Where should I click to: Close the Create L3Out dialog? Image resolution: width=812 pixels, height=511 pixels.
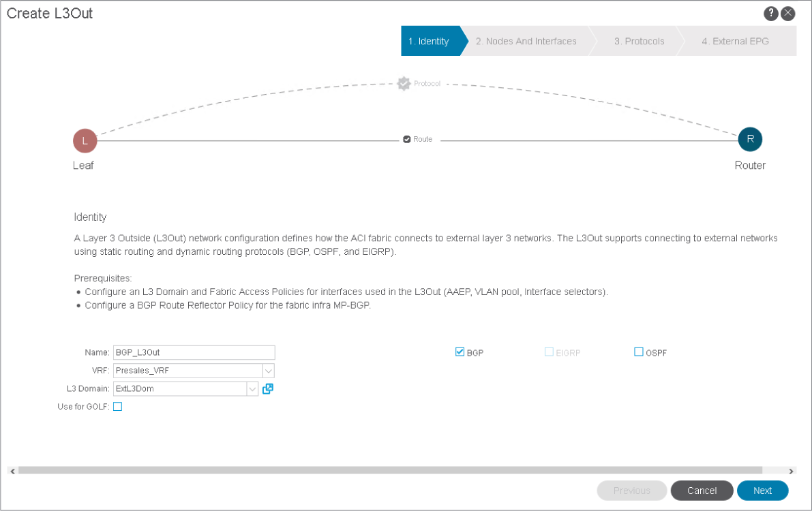coord(788,14)
